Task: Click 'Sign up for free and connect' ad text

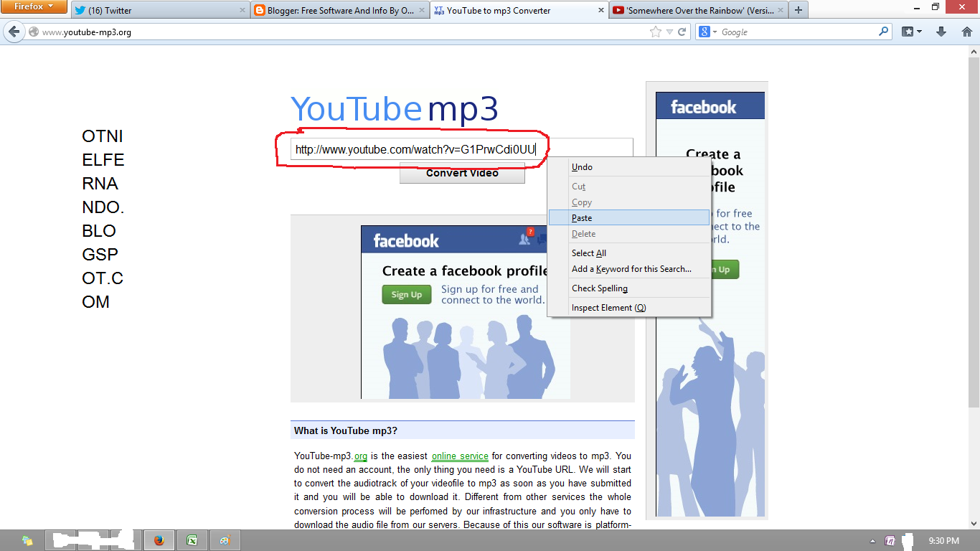Action: pyautogui.click(x=493, y=295)
